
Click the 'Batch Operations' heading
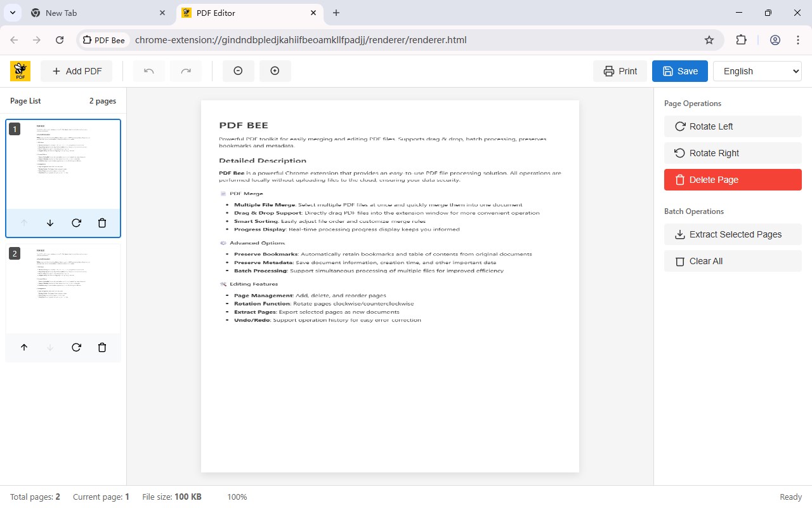(x=694, y=211)
